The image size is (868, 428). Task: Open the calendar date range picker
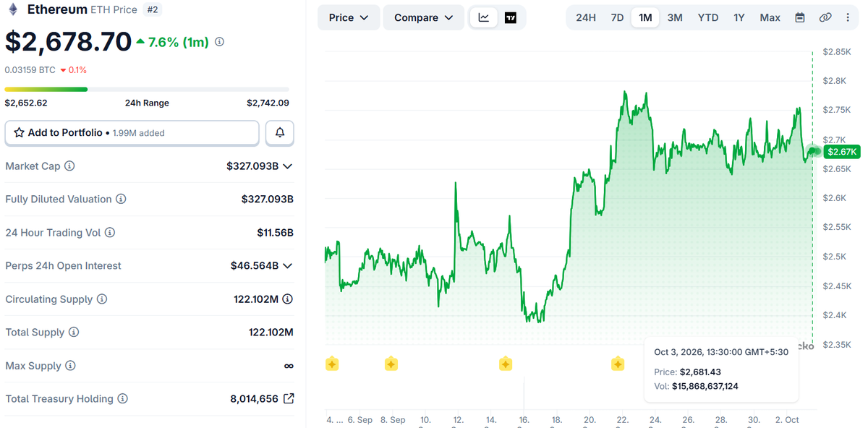pos(799,17)
